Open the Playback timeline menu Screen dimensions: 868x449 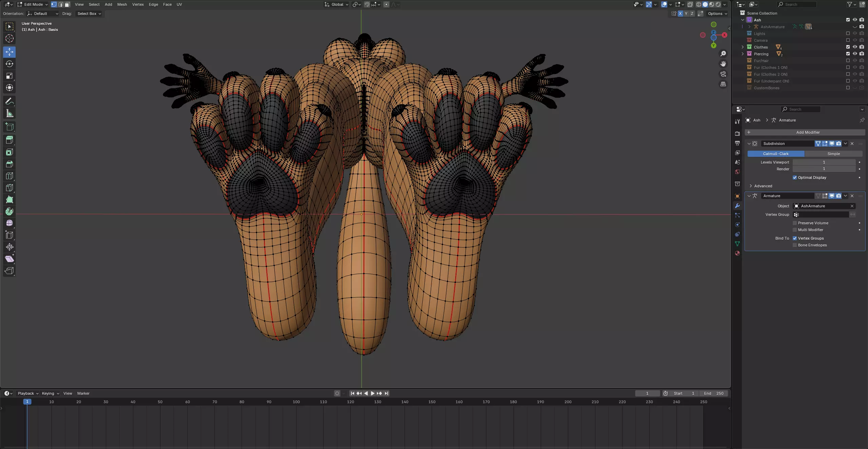point(28,393)
